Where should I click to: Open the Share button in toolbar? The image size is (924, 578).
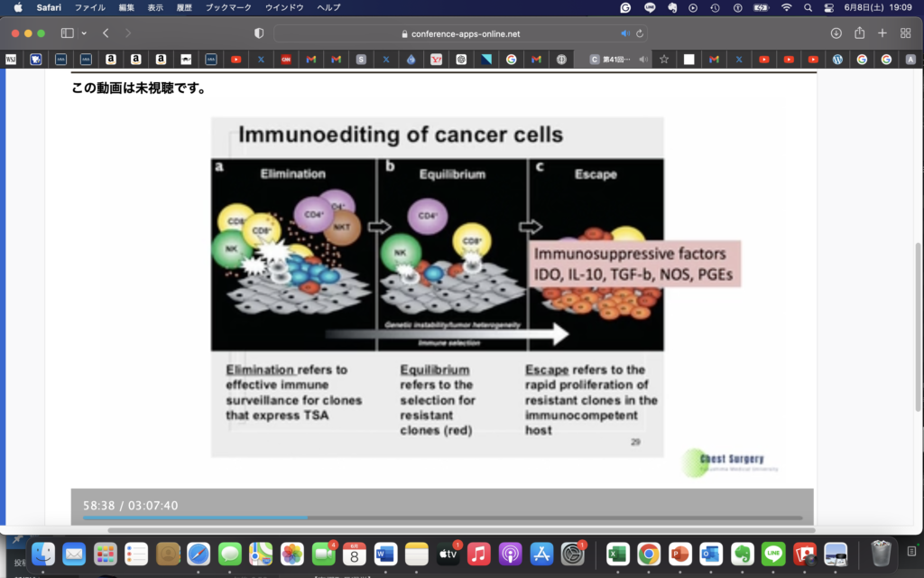point(859,33)
